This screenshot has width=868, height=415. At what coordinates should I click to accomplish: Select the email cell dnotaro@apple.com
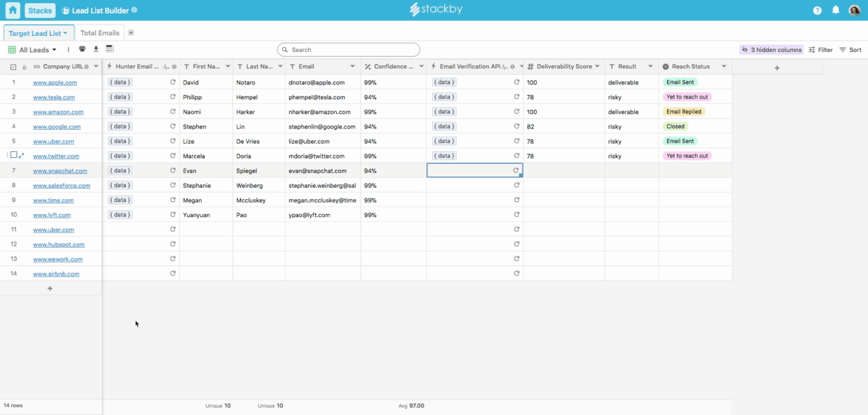point(323,83)
